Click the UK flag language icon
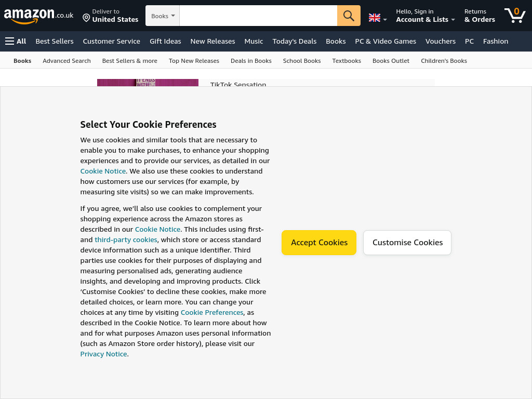This screenshot has height=399, width=532. click(x=374, y=18)
